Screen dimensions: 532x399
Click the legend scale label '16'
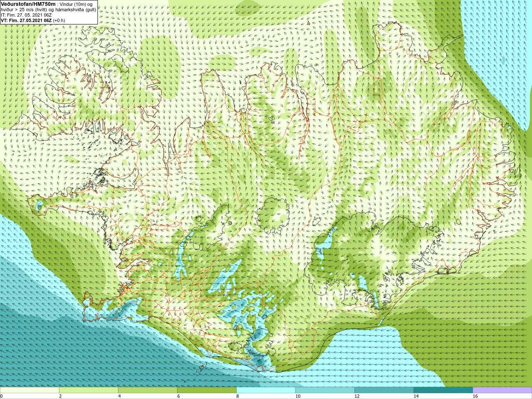pyautogui.click(x=475, y=397)
